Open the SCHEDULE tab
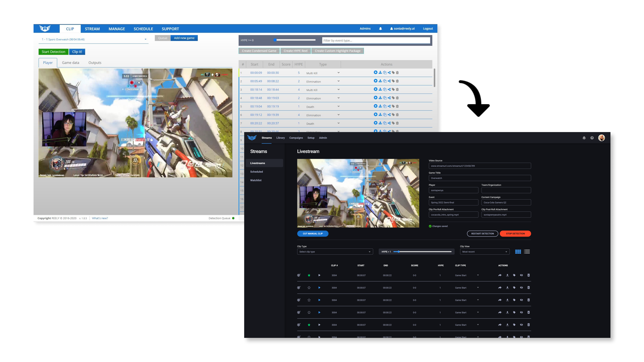Screen dimensions: 644x362 (143, 29)
